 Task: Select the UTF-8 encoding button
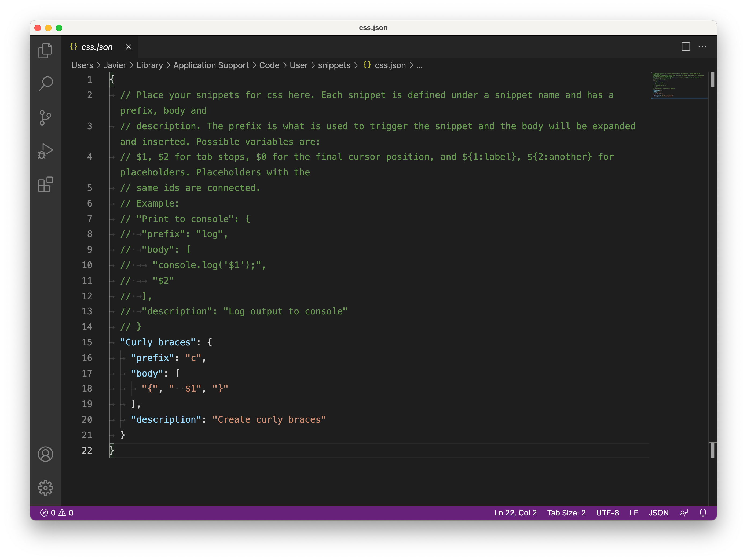pos(608,512)
